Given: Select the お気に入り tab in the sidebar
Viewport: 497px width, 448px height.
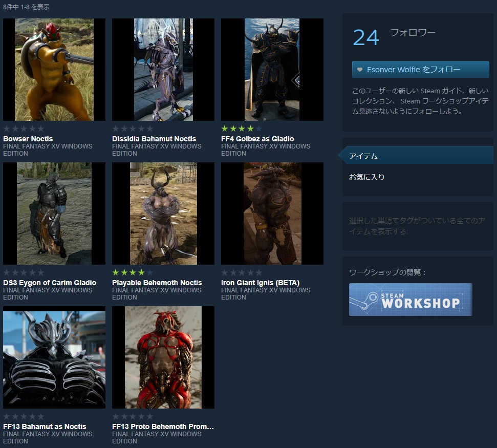Looking at the screenshot, I should point(366,177).
